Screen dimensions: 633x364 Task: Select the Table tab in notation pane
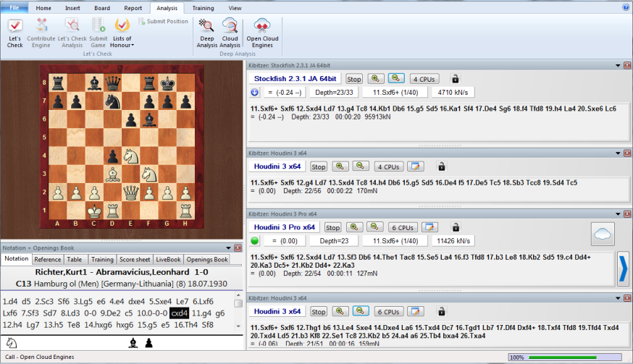(75, 260)
